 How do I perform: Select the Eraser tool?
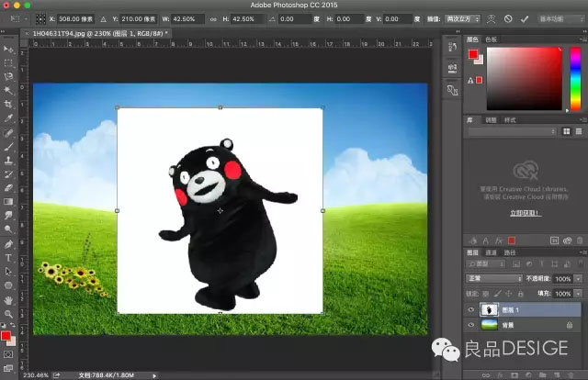8,188
